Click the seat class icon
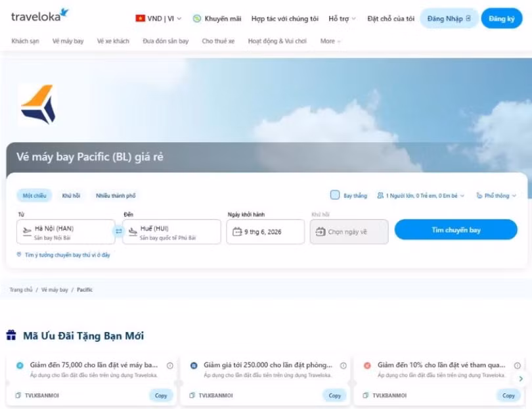 tap(479, 196)
